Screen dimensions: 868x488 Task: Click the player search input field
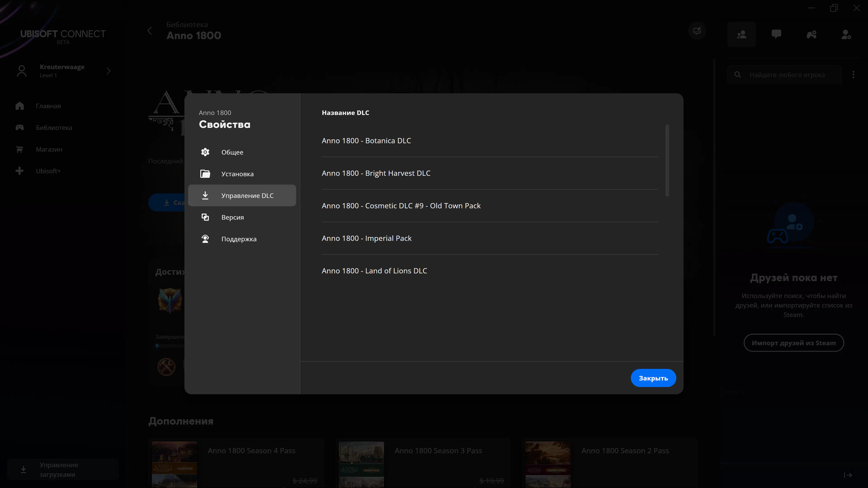[787, 75]
